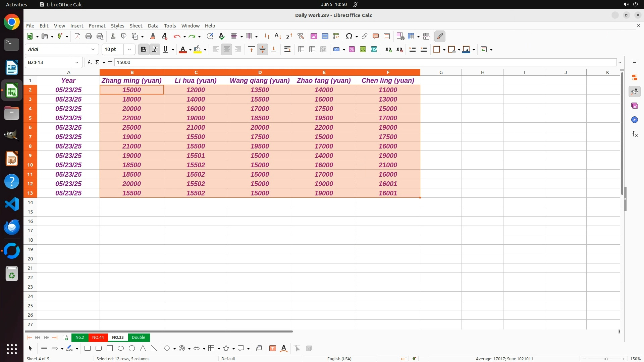
Task: Click the Insert Chart icon
Action: [325, 36]
